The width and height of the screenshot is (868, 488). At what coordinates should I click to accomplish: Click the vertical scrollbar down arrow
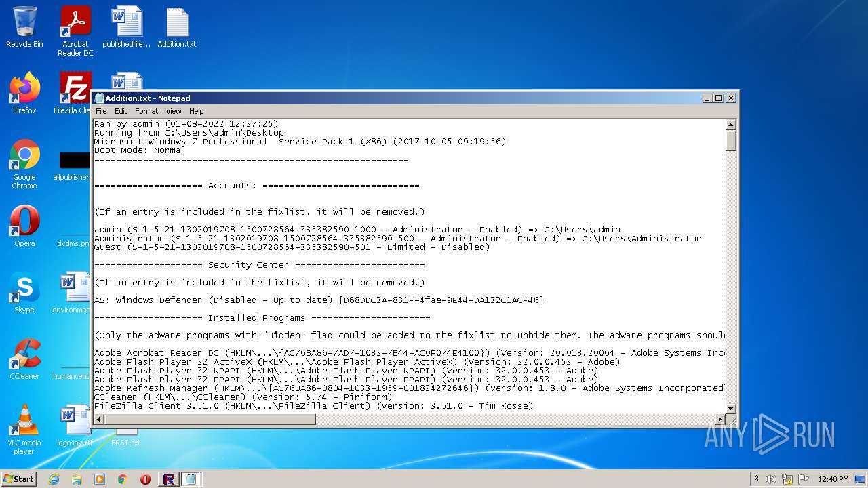point(730,408)
